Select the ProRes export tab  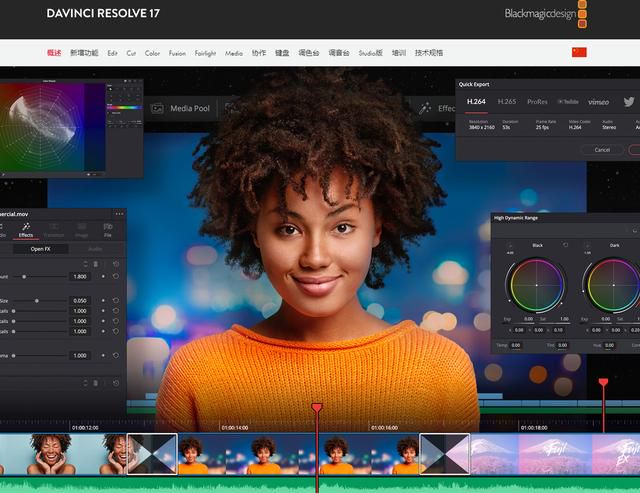tap(537, 102)
